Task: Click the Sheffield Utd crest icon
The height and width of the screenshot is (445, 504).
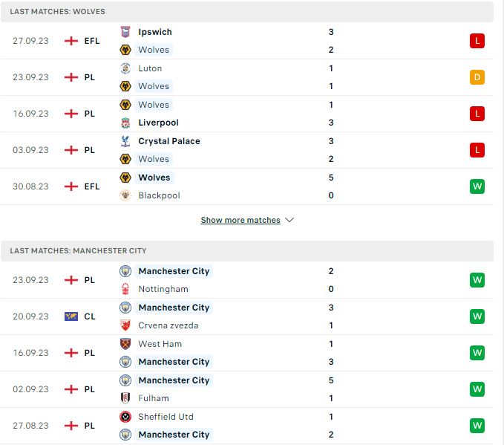Action: (125, 417)
